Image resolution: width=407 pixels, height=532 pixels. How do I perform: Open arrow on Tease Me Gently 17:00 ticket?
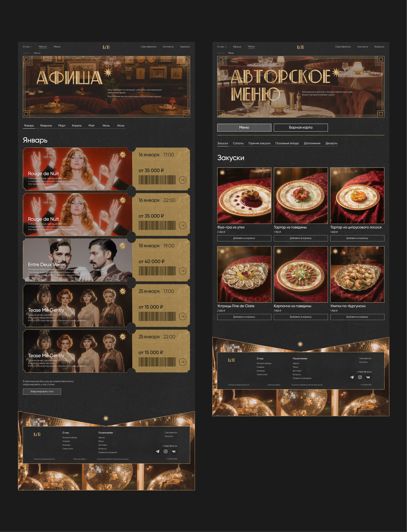182,317
